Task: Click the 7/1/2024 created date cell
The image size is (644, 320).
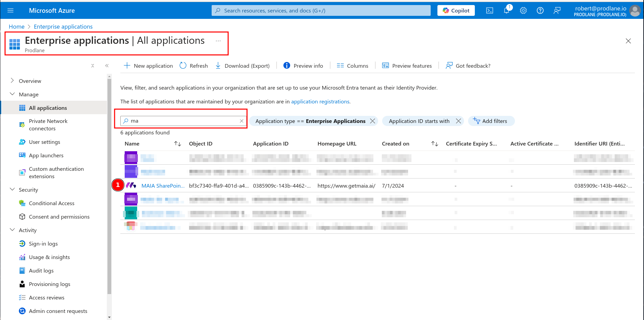Action: tap(393, 186)
